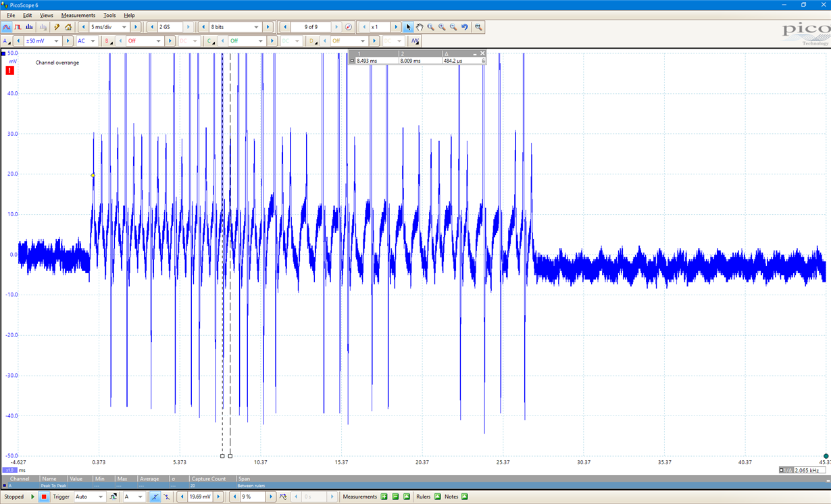Click the zoom-in magnifier tool
This screenshot has width=831, height=504.
pyautogui.click(x=442, y=27)
